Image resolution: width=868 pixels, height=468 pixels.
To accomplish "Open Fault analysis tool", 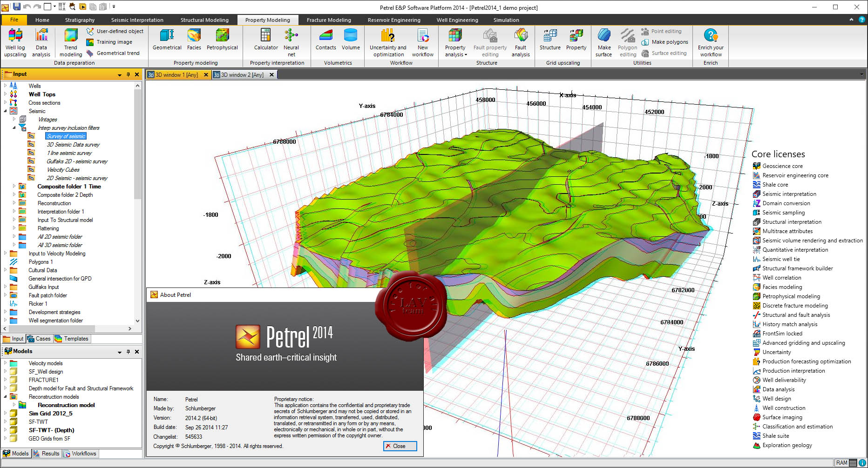I will 521,42.
